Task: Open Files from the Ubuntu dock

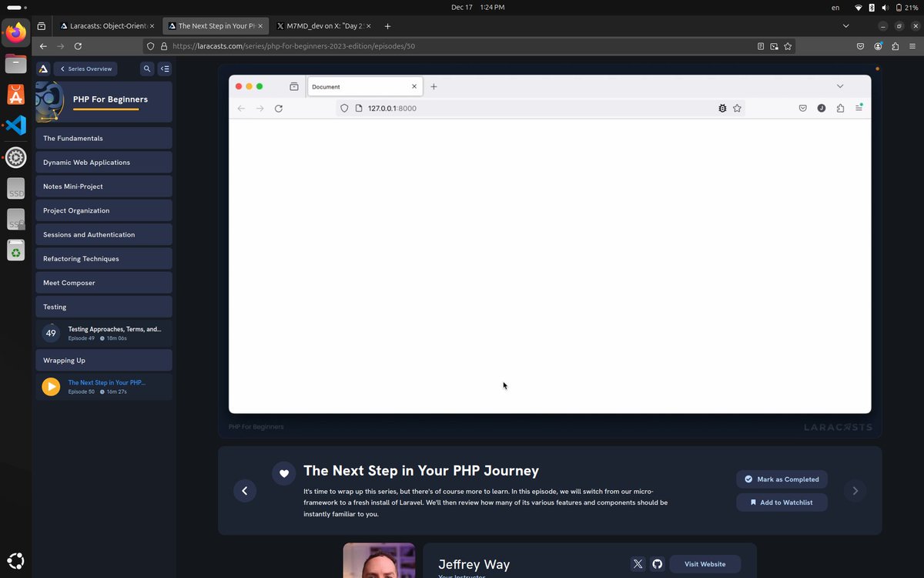Action: tap(15, 64)
